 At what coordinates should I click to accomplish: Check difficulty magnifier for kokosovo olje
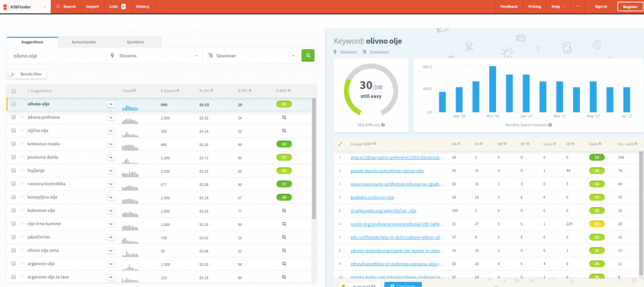pos(284,210)
